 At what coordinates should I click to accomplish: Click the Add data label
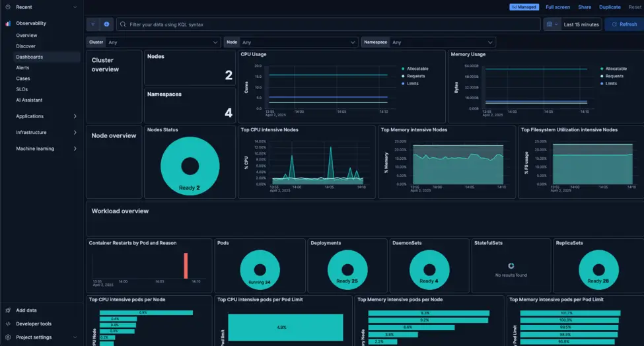(26, 310)
